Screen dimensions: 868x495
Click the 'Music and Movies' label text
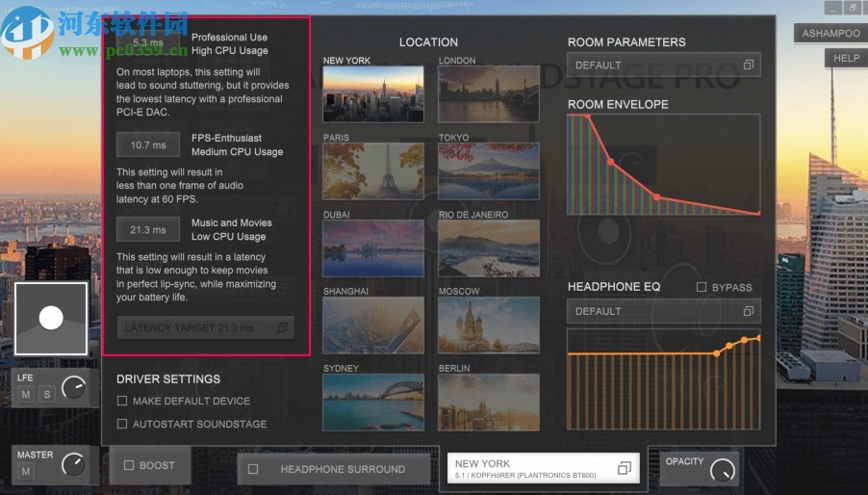[231, 222]
